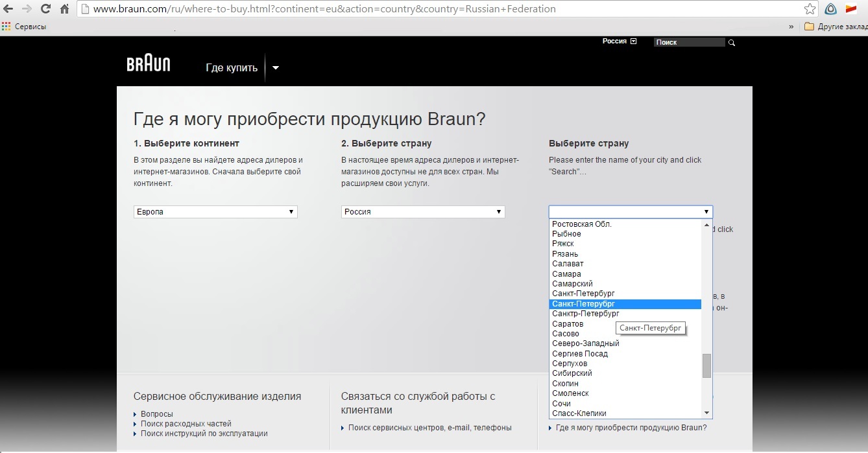This screenshot has height=453, width=868.
Task: Select misspelled Санктр-Петербург option
Action: (x=625, y=314)
